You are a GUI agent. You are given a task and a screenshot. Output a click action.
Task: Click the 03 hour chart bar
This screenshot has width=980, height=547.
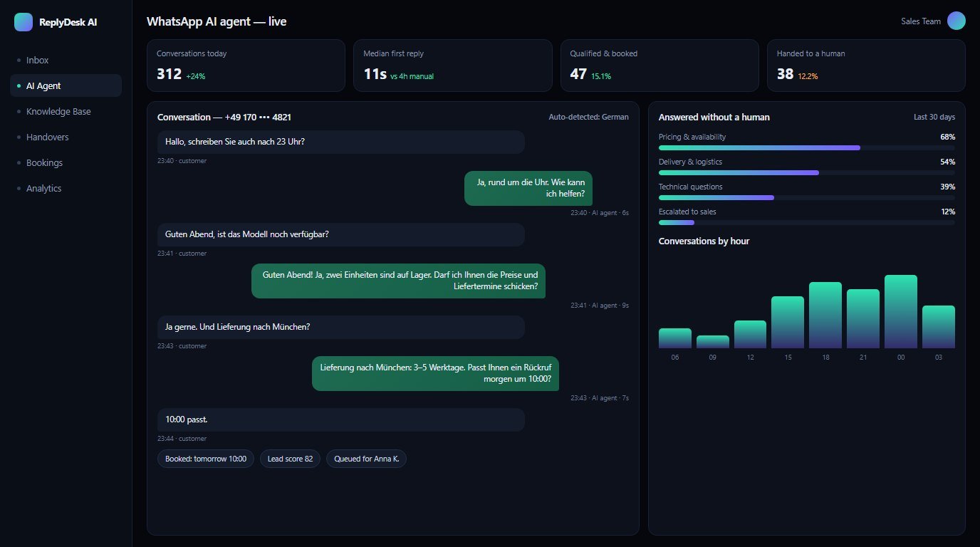pos(939,327)
